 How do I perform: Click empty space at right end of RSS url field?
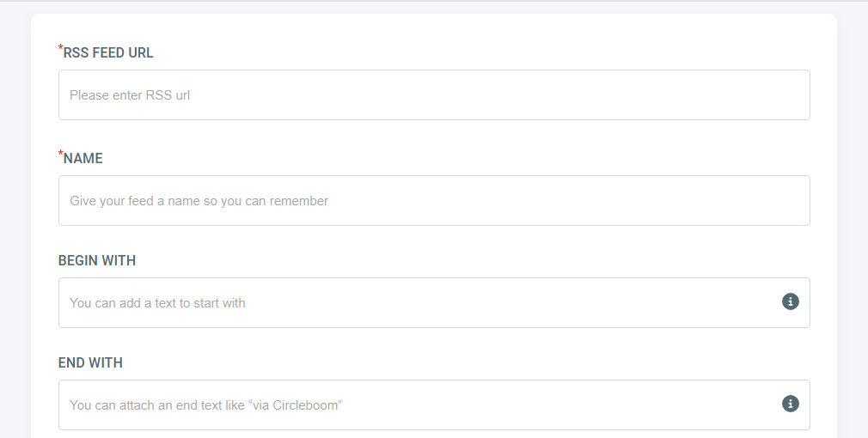point(764,95)
